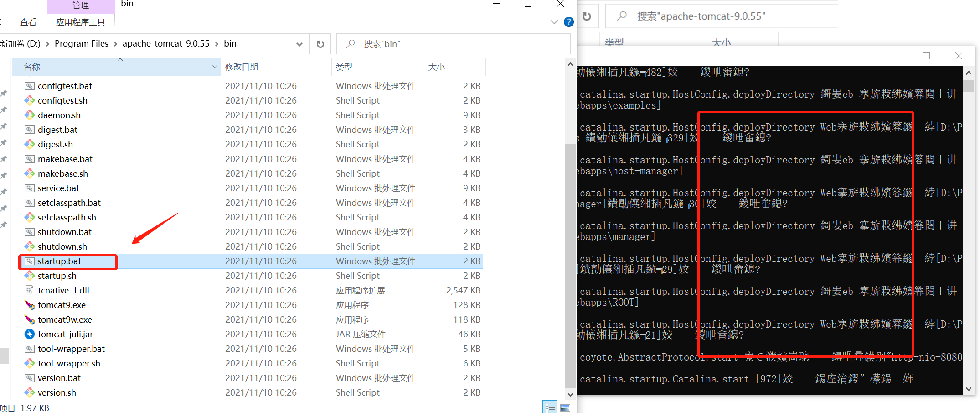Sort files by 修改日期 column
Screen dimensions: 980x413
[x=242, y=67]
